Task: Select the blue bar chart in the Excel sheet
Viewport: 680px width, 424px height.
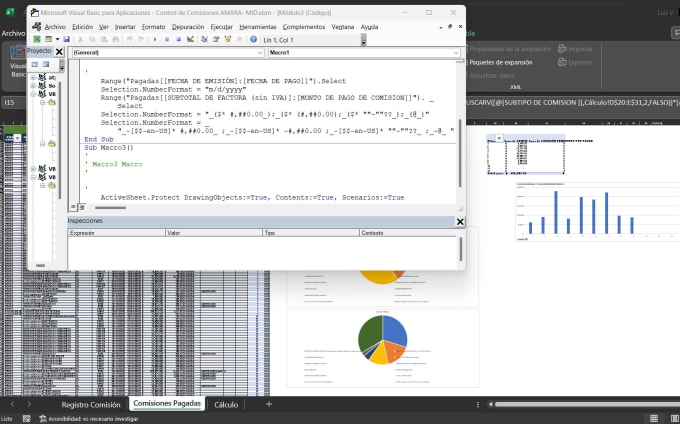Action: 598,212
